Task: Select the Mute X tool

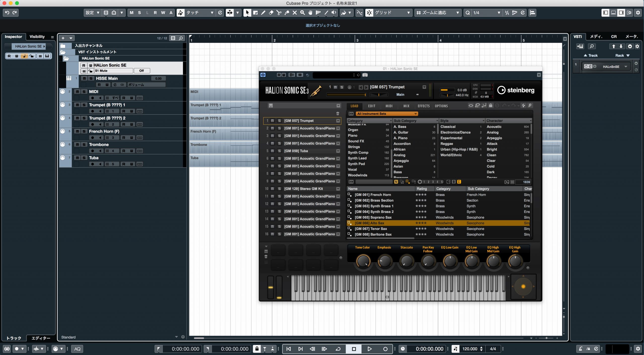Action: pyautogui.click(x=295, y=13)
